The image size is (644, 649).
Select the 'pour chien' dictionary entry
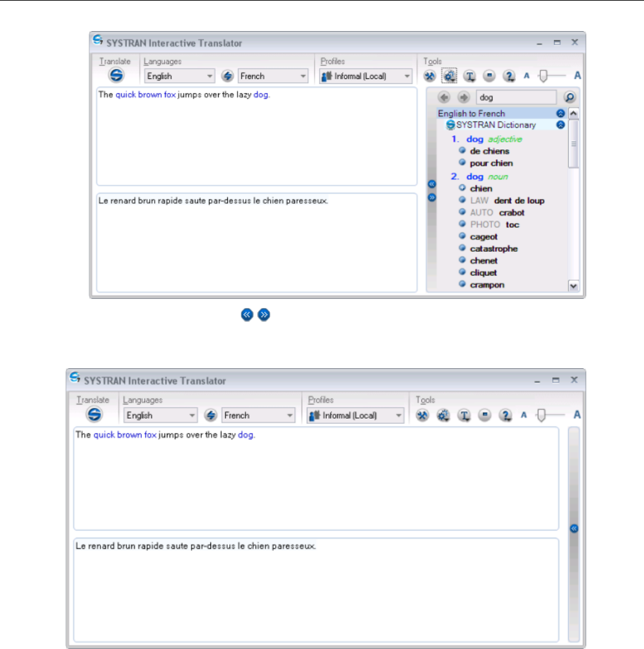coord(491,163)
